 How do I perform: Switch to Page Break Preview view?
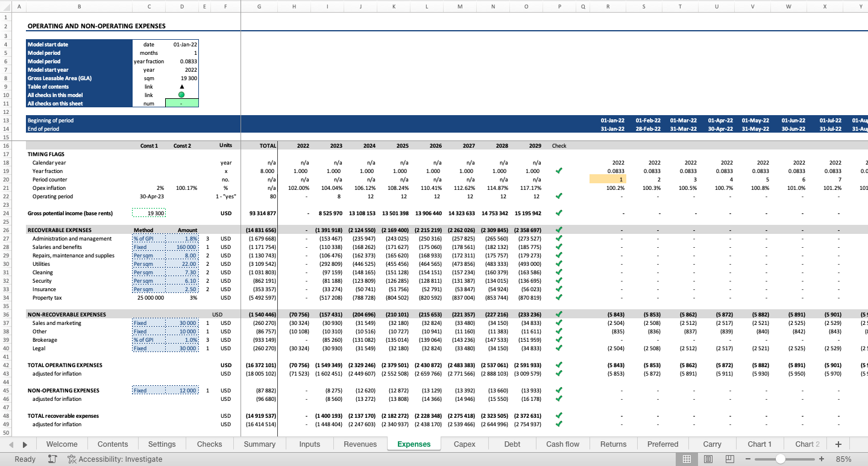[729, 459]
